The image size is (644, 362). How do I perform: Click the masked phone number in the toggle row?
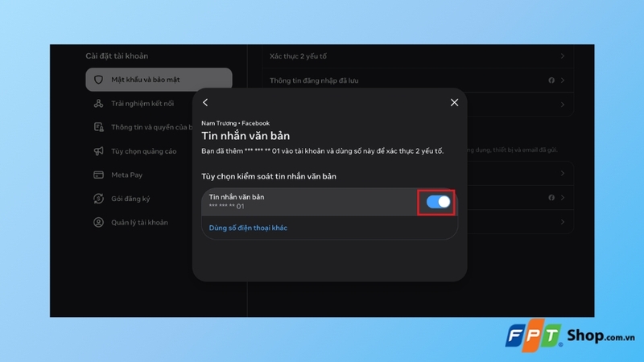coord(226,206)
